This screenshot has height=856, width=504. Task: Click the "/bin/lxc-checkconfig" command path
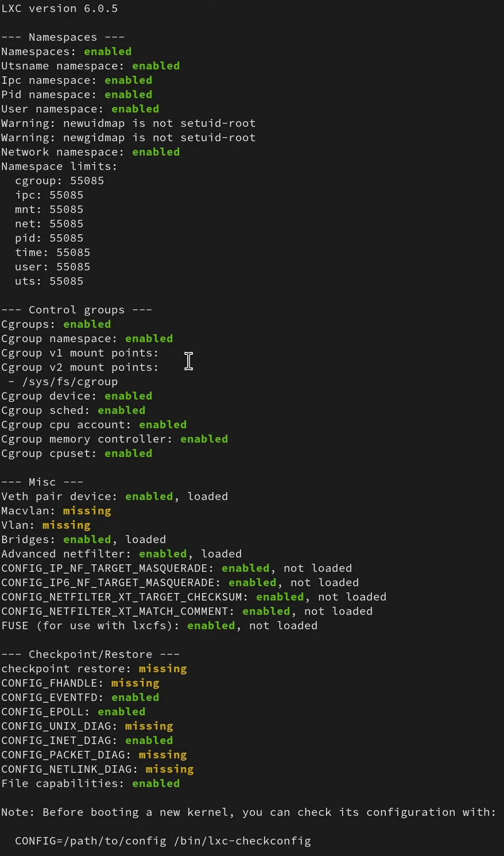242,841
